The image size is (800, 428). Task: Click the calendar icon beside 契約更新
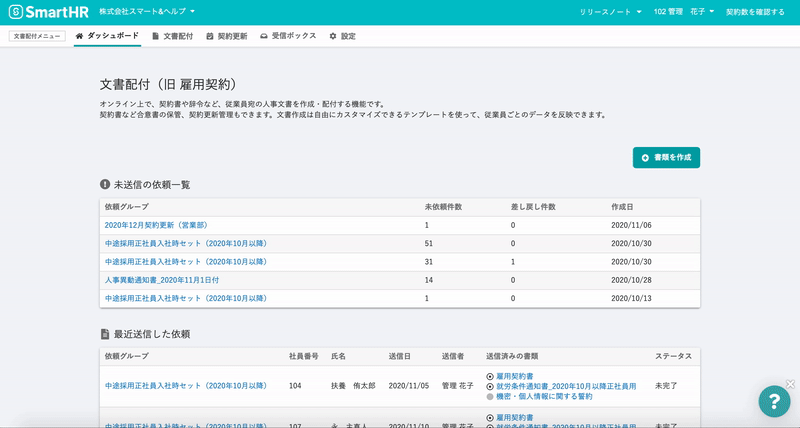[x=210, y=36]
